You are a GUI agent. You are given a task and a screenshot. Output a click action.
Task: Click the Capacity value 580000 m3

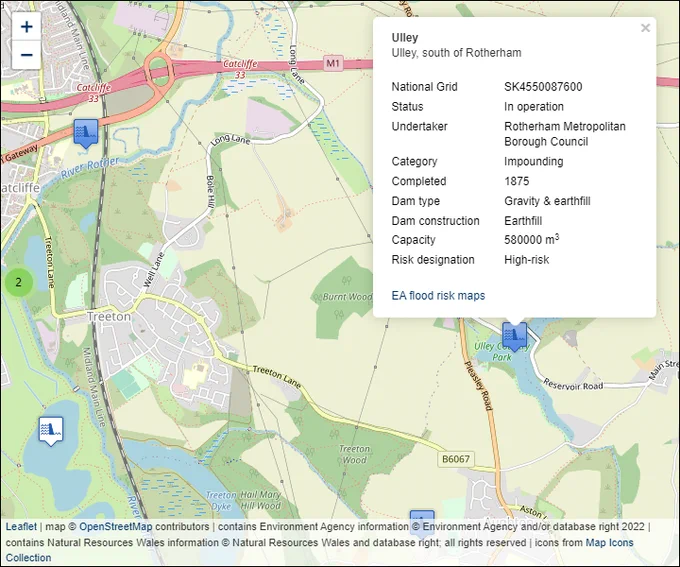point(531,239)
